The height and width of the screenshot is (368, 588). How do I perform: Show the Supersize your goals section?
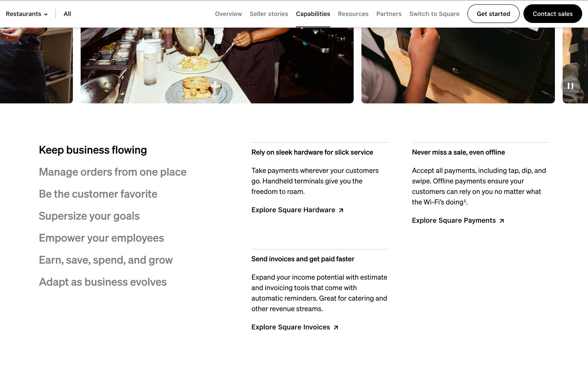[x=89, y=216]
